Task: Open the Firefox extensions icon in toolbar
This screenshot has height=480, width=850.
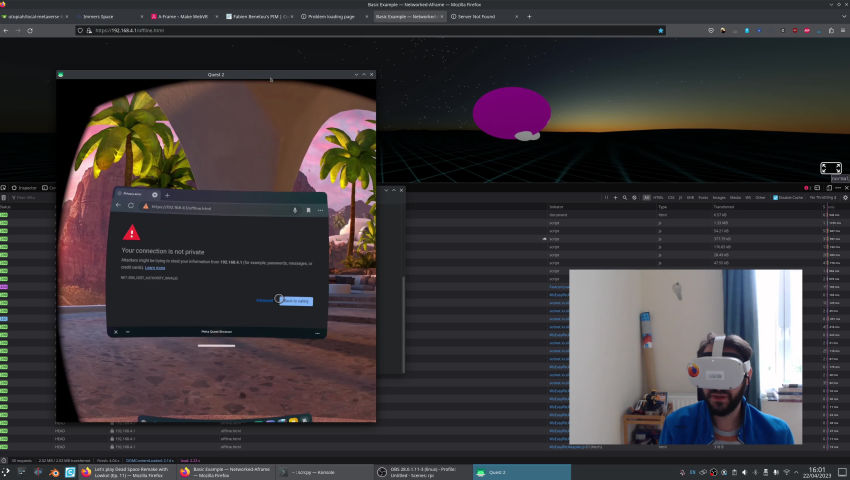Action: pyautogui.click(x=831, y=30)
